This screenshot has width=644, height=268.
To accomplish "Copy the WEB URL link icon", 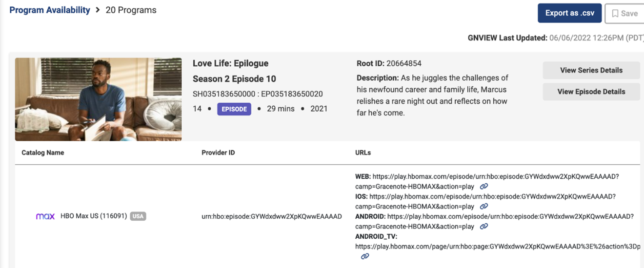I will (x=484, y=187).
